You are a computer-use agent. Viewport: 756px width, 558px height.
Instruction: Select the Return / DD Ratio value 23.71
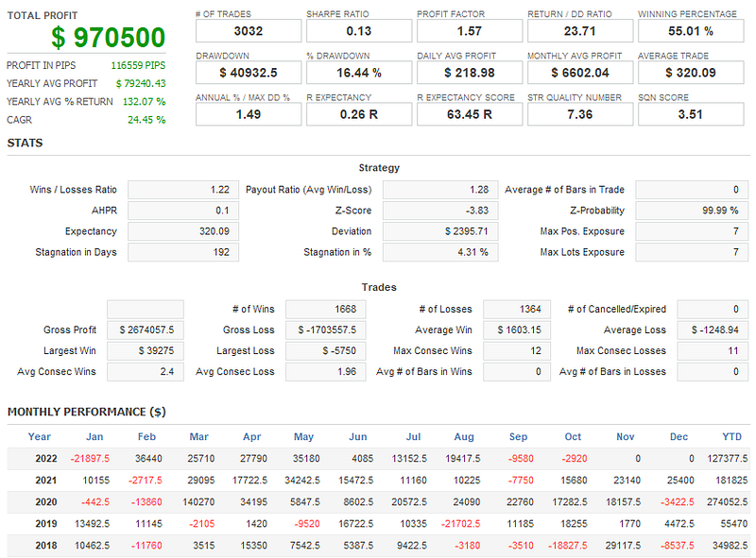pyautogui.click(x=579, y=31)
